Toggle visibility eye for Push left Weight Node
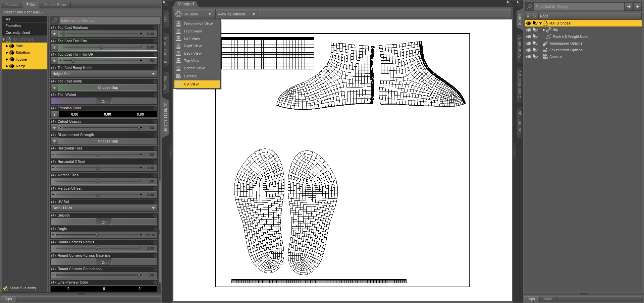The height and width of the screenshot is (303, 644). [x=529, y=37]
